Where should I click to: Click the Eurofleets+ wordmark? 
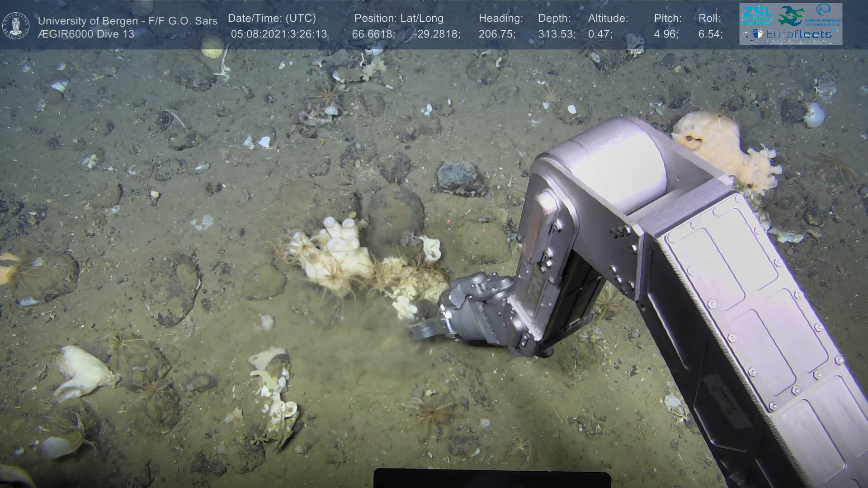[x=798, y=34]
